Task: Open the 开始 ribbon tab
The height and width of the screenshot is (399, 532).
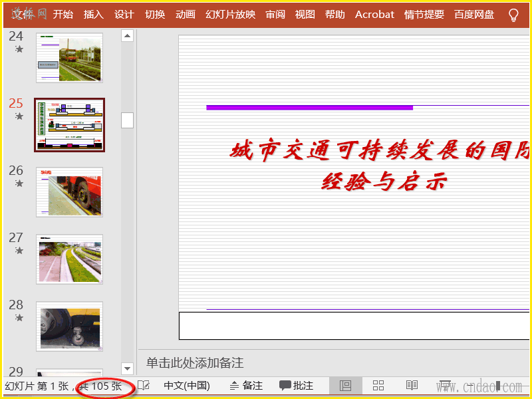Action: (63, 15)
